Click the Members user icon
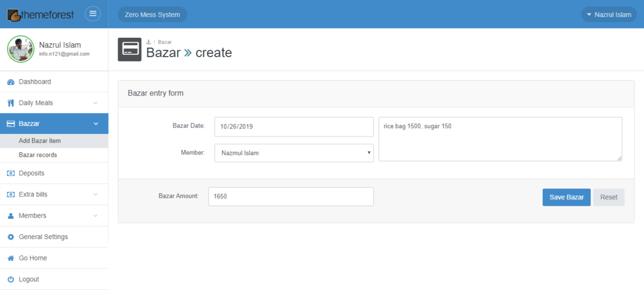The image size is (644, 290). [11, 216]
